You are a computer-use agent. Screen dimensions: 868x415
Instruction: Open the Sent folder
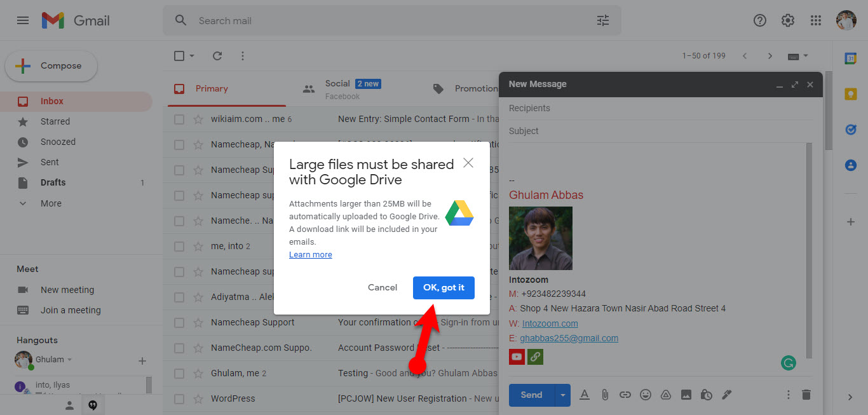(x=76, y=162)
